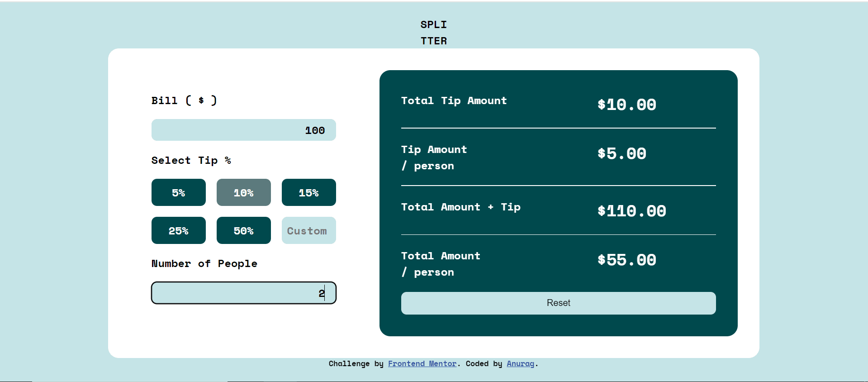Select the 50% tip option
This screenshot has height=382, width=868.
(x=243, y=230)
